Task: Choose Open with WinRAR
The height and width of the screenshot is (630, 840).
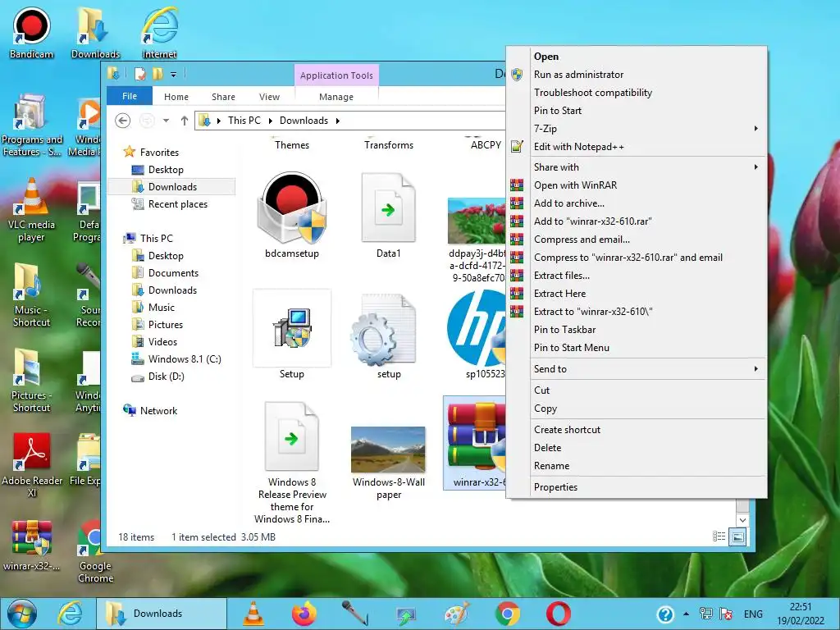Action: [637, 185]
